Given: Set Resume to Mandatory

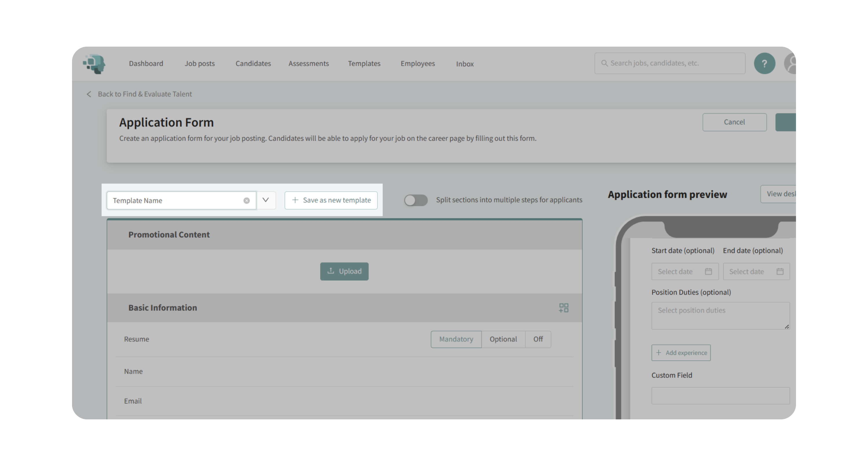Looking at the screenshot, I should pyautogui.click(x=456, y=339).
